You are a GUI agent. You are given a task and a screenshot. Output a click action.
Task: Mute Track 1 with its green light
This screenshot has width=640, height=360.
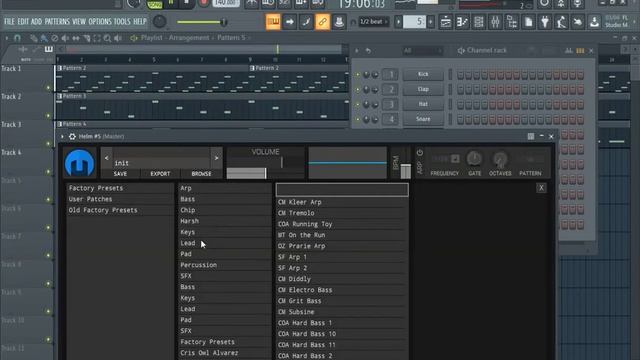click(48, 88)
